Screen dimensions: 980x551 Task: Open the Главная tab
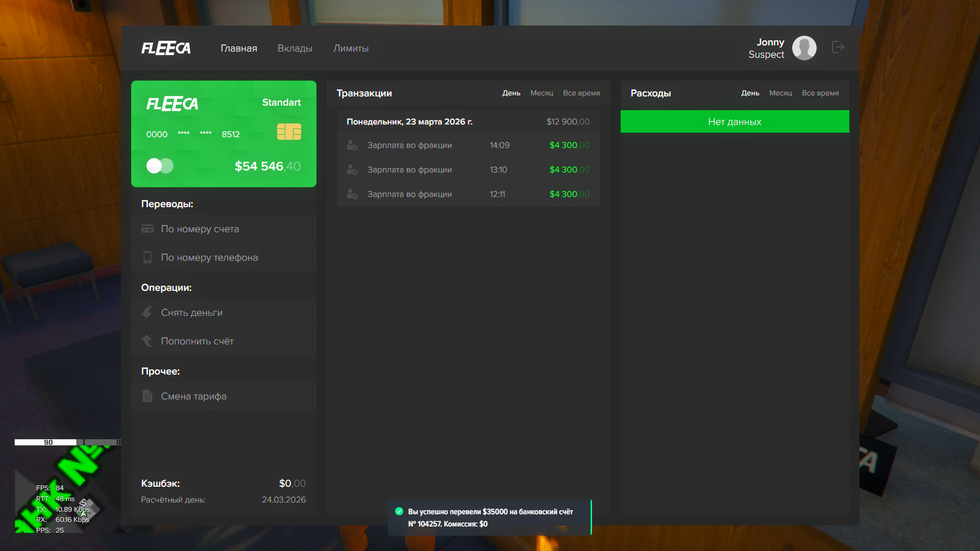point(239,48)
